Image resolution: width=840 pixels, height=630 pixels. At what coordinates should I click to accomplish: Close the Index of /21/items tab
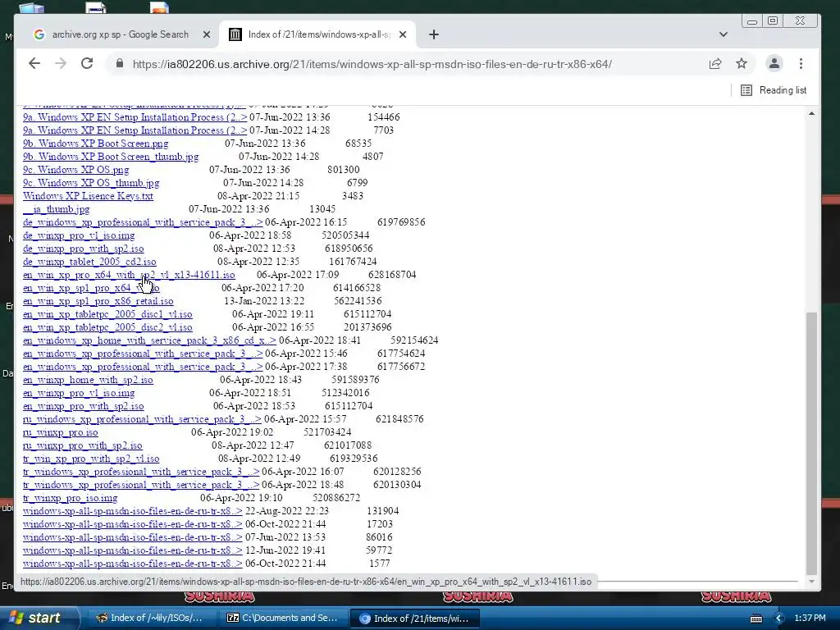pos(403,34)
